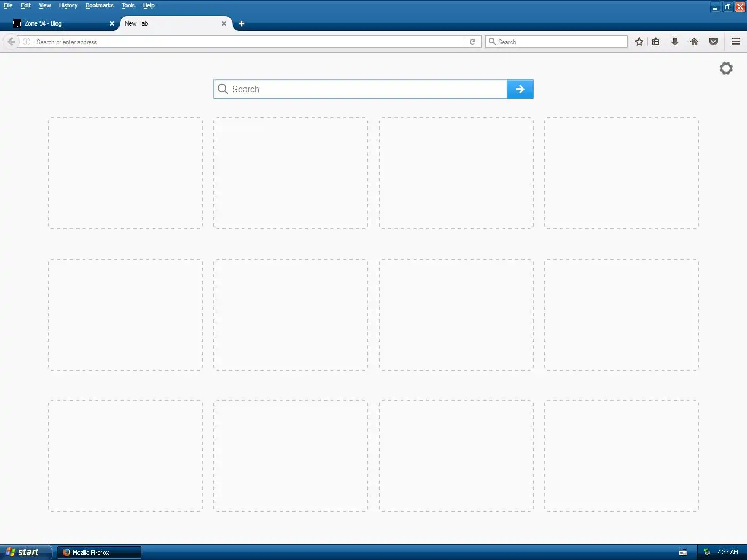
Task: Restore down the Firefox window
Action: [727, 7]
